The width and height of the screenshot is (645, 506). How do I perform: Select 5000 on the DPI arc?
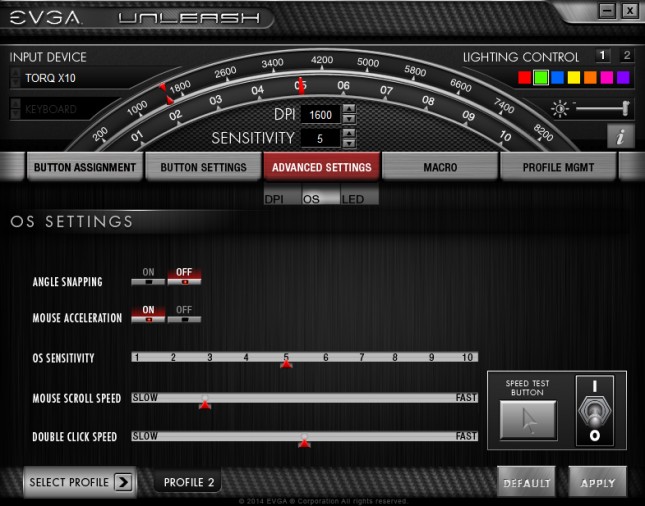pyautogui.click(x=368, y=63)
